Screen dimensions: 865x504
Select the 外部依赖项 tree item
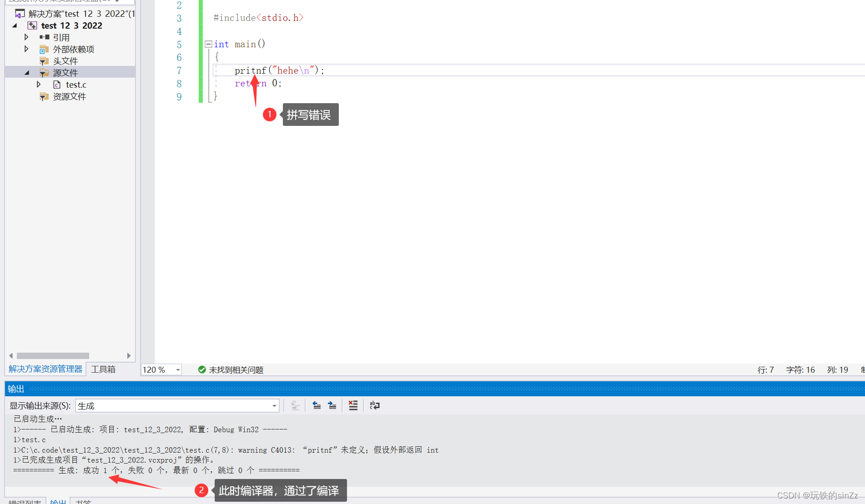[x=74, y=49]
